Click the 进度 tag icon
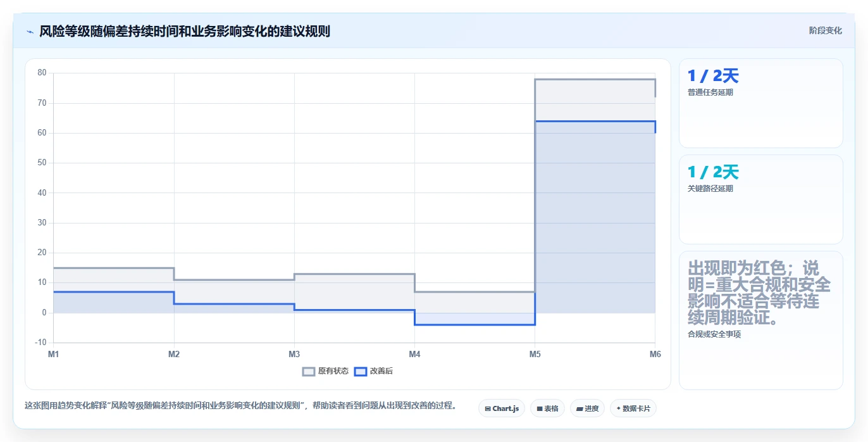868x442 pixels. (x=580, y=409)
